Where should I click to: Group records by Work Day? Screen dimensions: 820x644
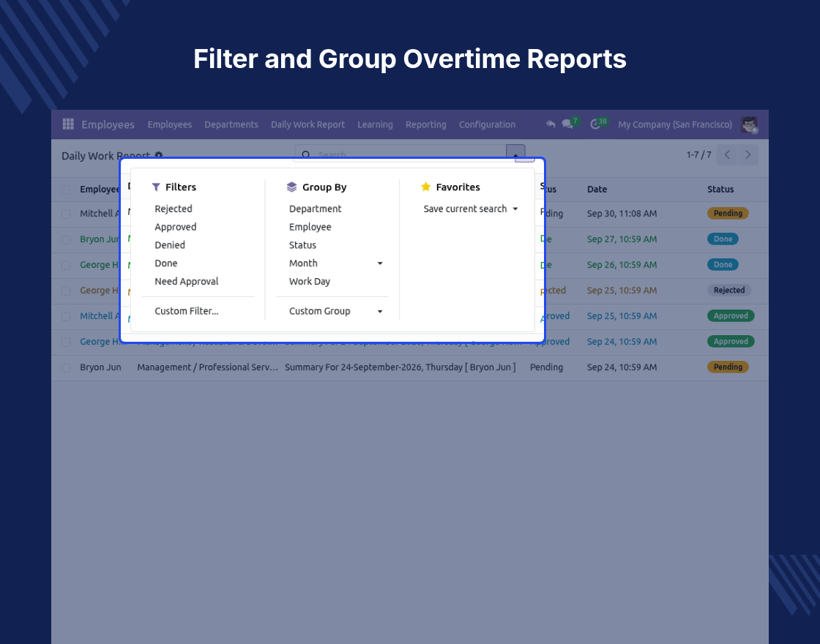309,281
